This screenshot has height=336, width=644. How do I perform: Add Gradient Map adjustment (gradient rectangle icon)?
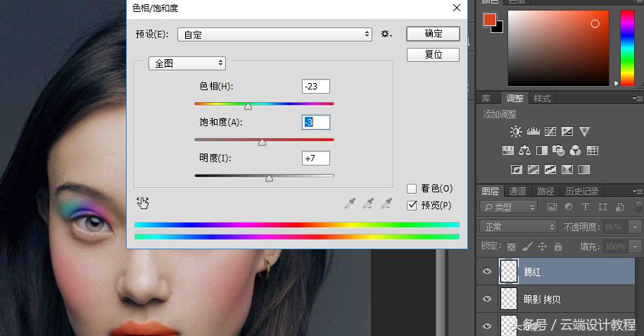584,170
